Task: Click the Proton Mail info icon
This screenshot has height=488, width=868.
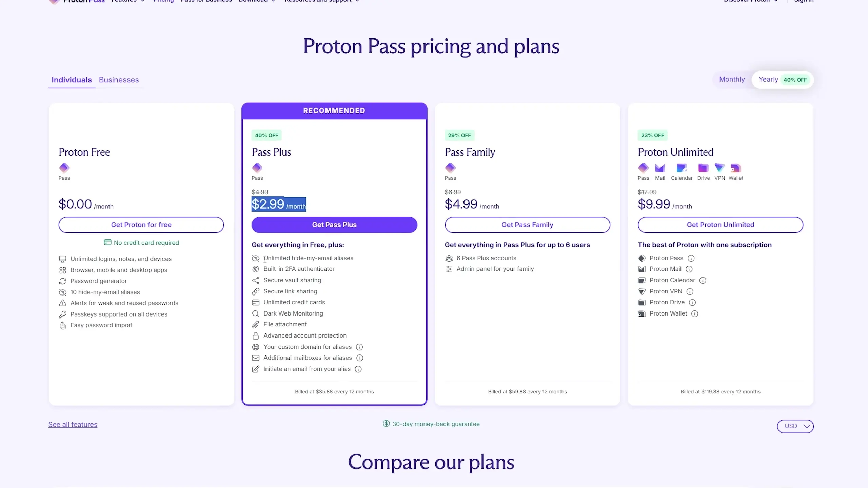Action: [x=689, y=269]
